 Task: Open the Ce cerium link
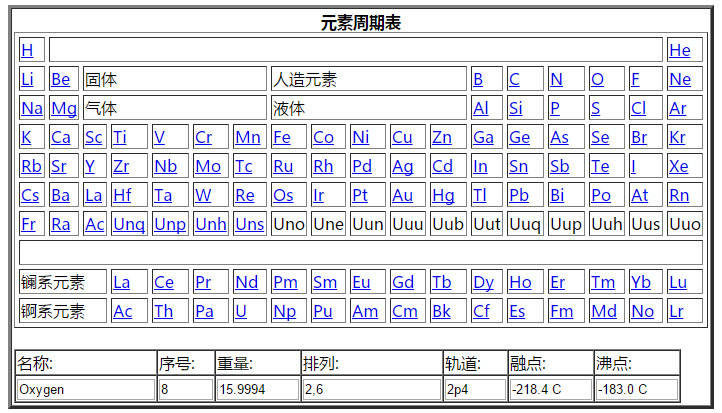click(163, 282)
